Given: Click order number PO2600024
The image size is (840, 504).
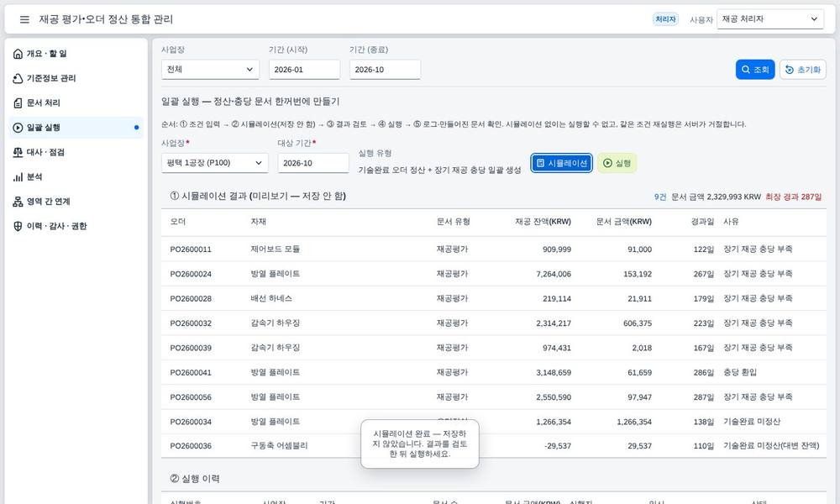Looking at the screenshot, I should tap(191, 274).
